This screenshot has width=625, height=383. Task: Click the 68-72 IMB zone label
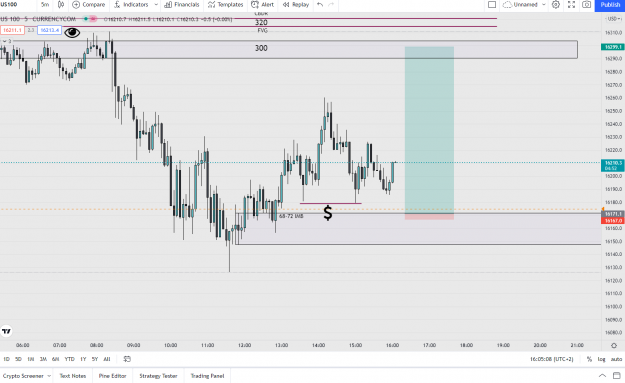pyautogui.click(x=291, y=216)
